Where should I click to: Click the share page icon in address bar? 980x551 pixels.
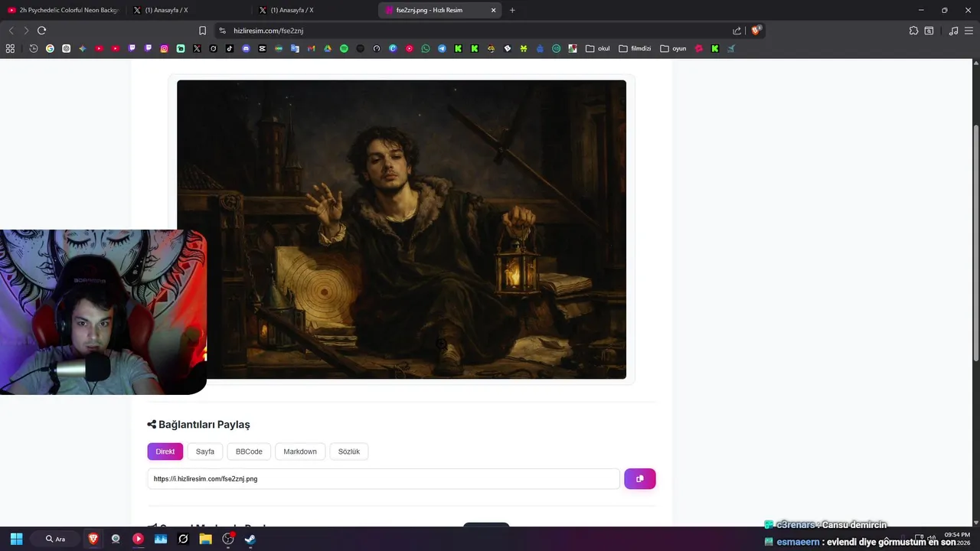737,31
